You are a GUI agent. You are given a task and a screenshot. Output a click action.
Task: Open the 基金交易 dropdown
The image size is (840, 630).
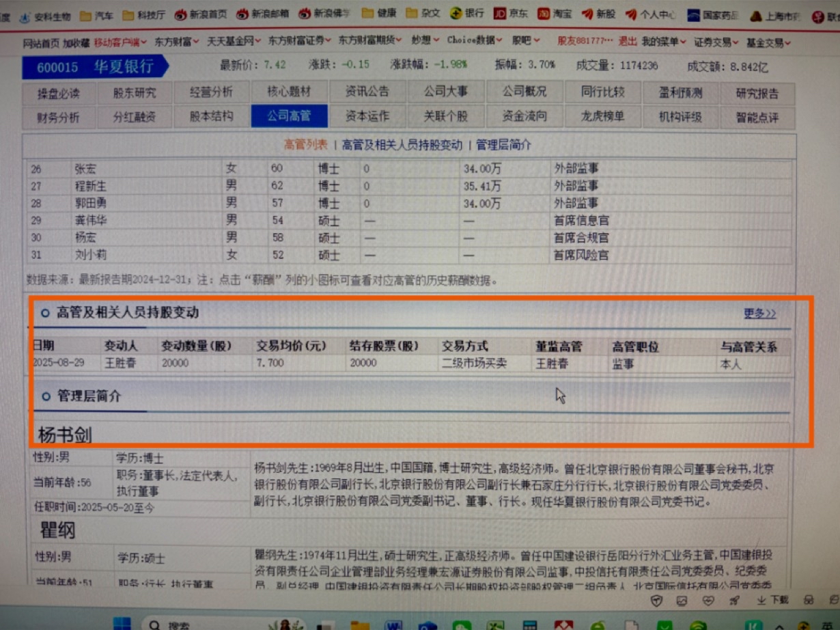coord(768,43)
